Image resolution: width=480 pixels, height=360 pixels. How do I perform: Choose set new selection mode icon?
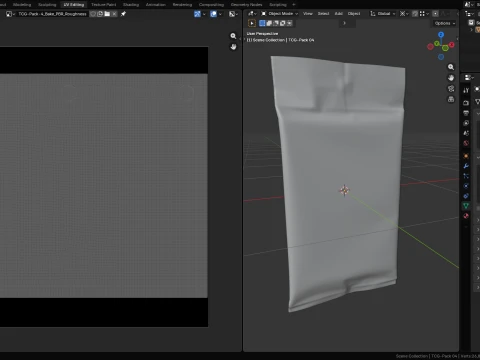click(262, 23)
